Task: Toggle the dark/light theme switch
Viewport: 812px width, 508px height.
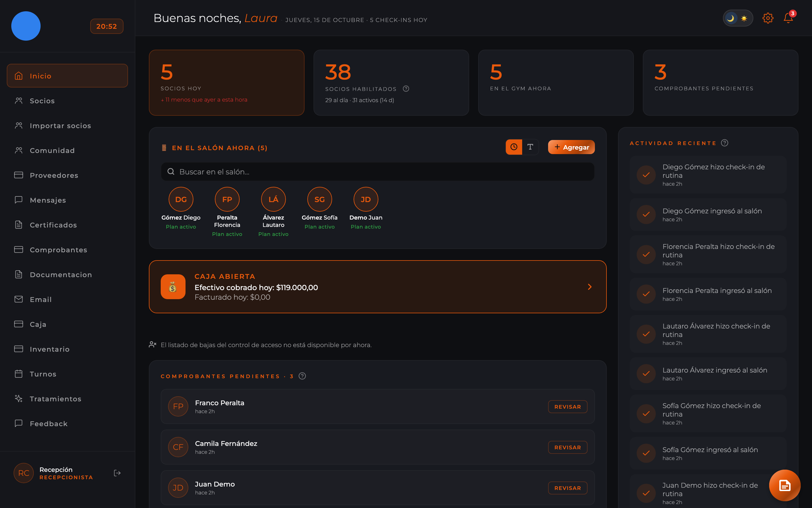Action: (x=738, y=18)
